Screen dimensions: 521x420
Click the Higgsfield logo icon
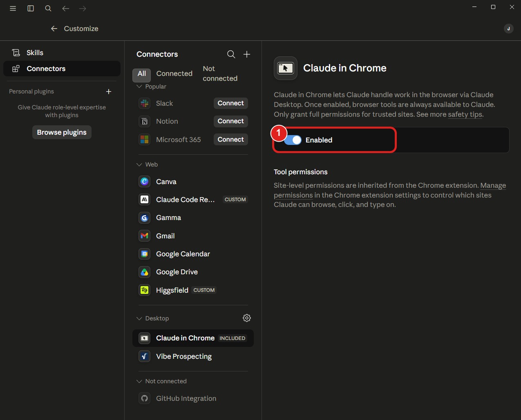pos(145,290)
